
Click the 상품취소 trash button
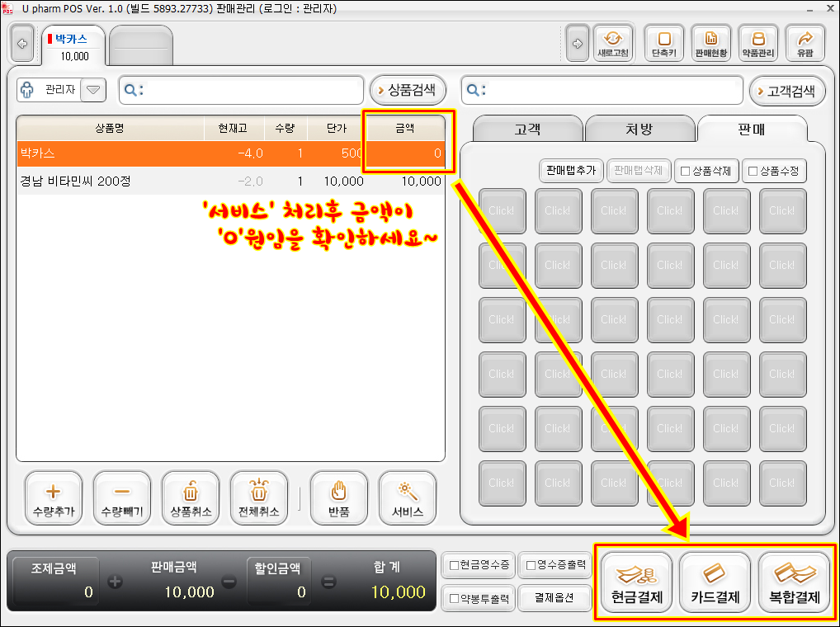(191, 498)
